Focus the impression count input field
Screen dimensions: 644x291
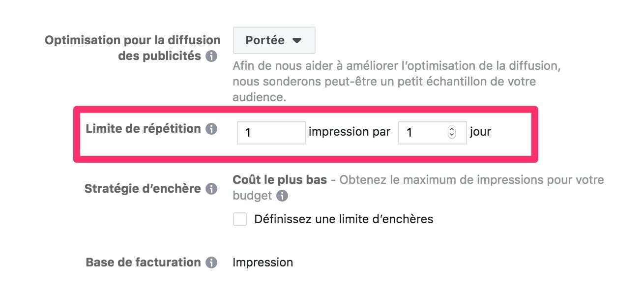[271, 133]
